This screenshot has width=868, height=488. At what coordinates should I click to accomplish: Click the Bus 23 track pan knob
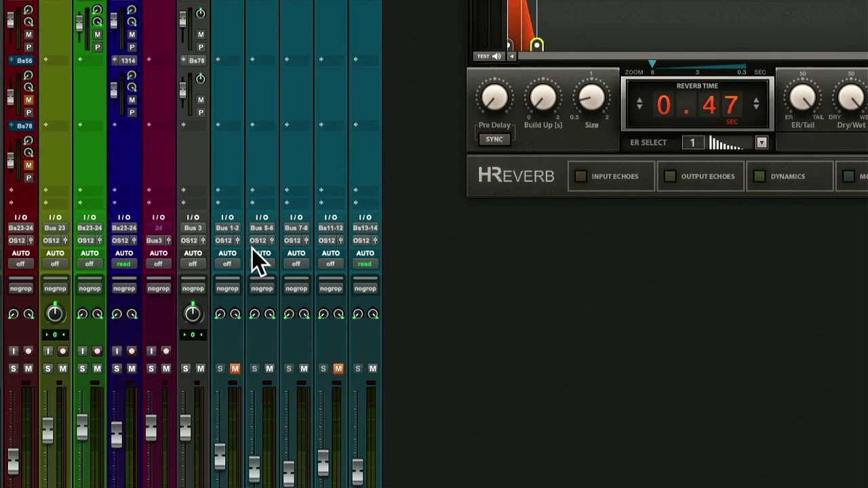(x=55, y=313)
